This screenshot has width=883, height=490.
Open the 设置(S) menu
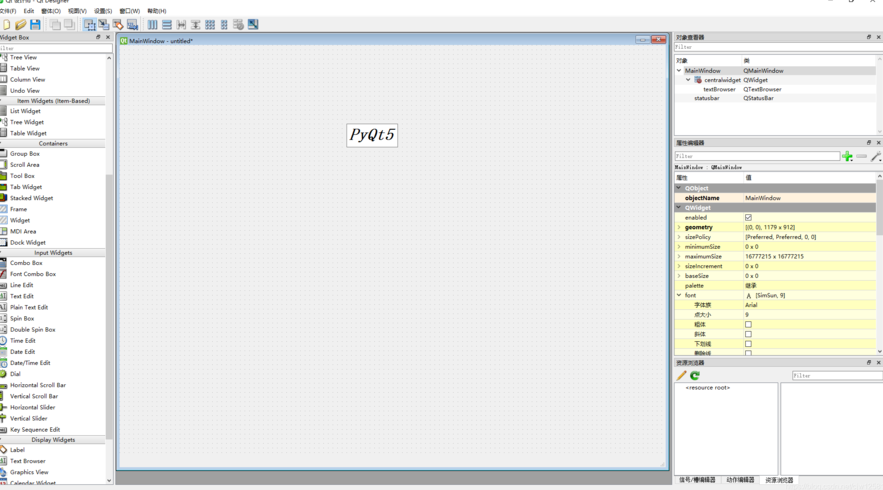103,11
